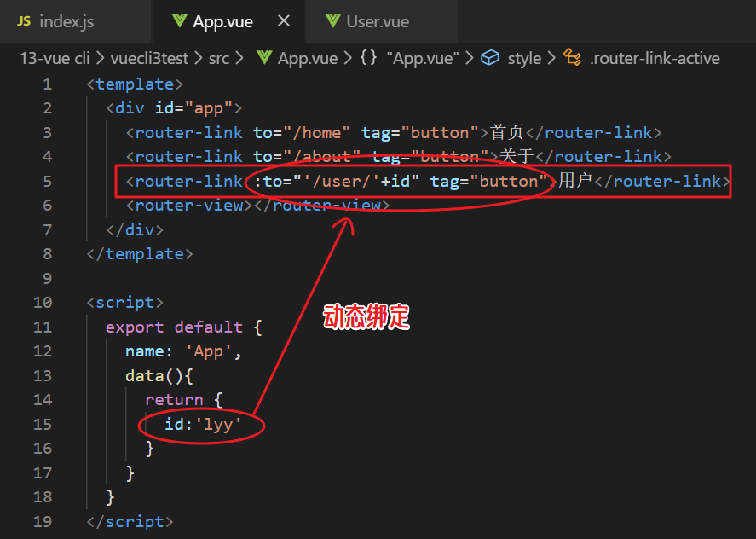756x539 pixels.
Task: Close the App.vue tab
Action: pos(284,20)
